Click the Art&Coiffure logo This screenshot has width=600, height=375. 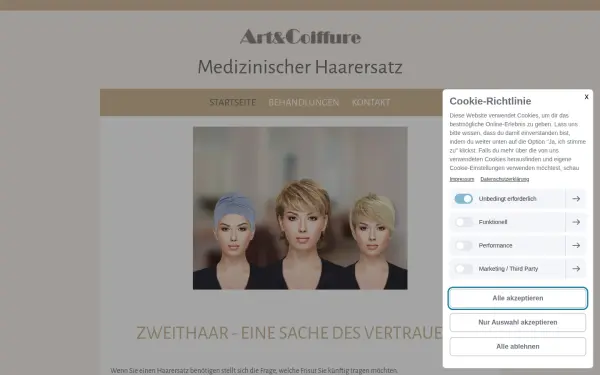click(300, 37)
